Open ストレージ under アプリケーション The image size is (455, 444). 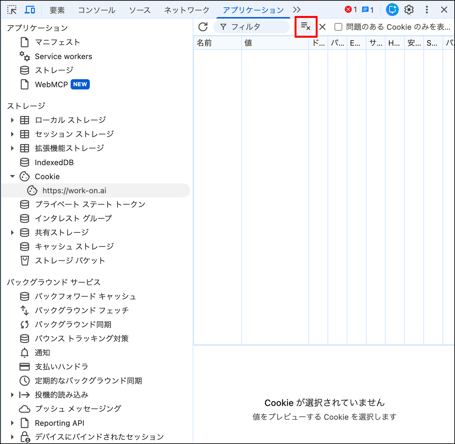pos(54,70)
